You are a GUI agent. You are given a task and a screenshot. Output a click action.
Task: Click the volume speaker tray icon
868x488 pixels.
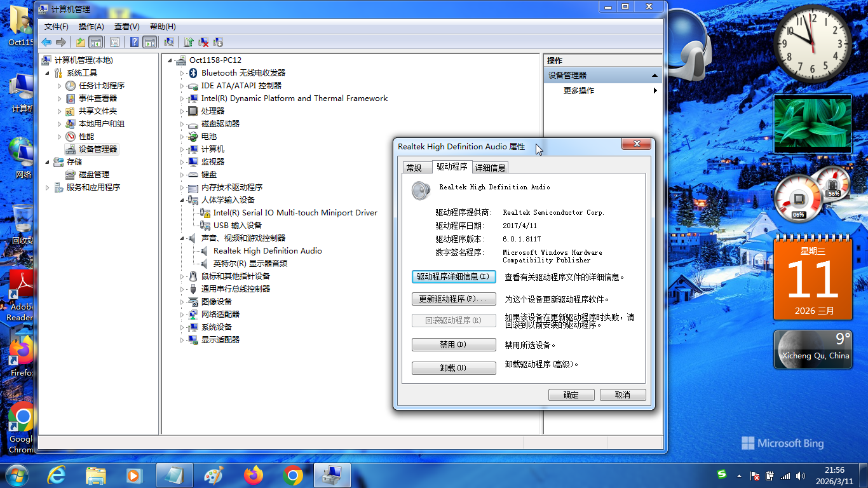pyautogui.click(x=801, y=475)
